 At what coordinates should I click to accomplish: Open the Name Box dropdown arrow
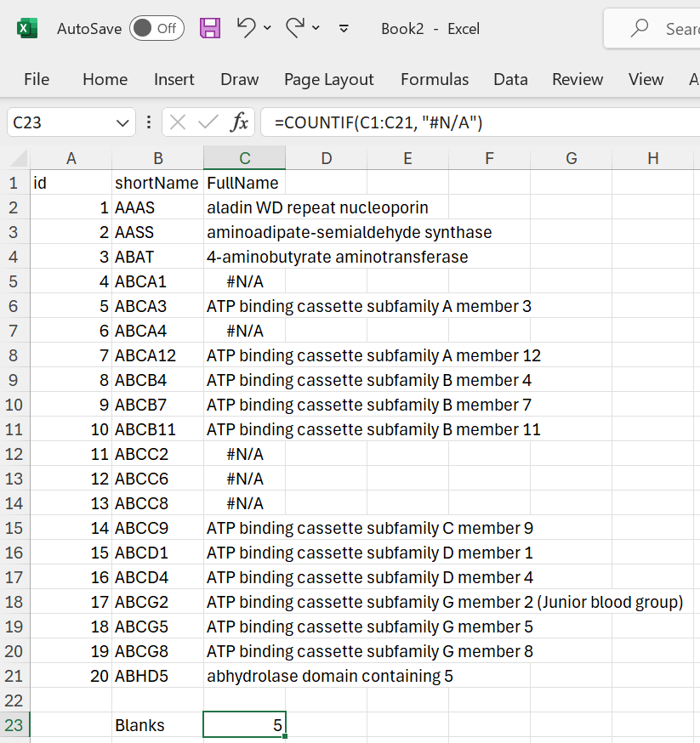pos(120,123)
